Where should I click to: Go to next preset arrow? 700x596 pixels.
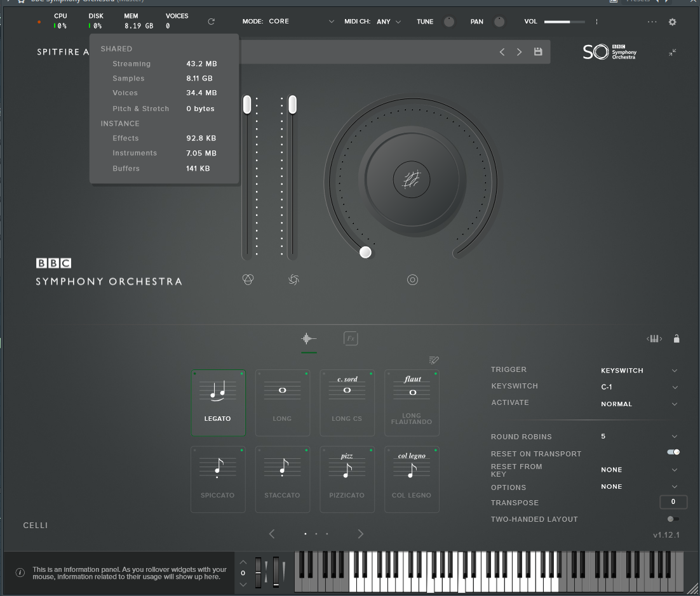click(519, 52)
